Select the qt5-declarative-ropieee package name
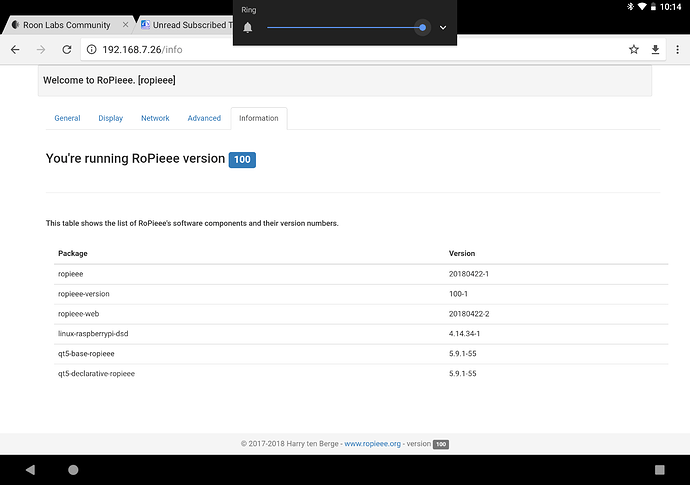Image resolution: width=690 pixels, height=485 pixels. point(96,373)
